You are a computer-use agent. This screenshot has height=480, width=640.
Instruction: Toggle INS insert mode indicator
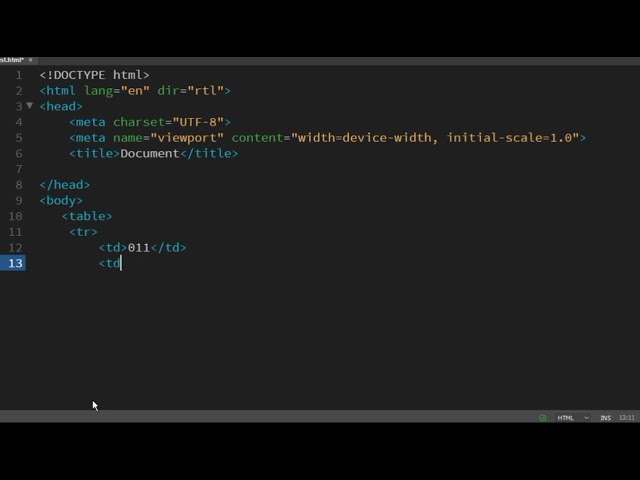tap(606, 418)
